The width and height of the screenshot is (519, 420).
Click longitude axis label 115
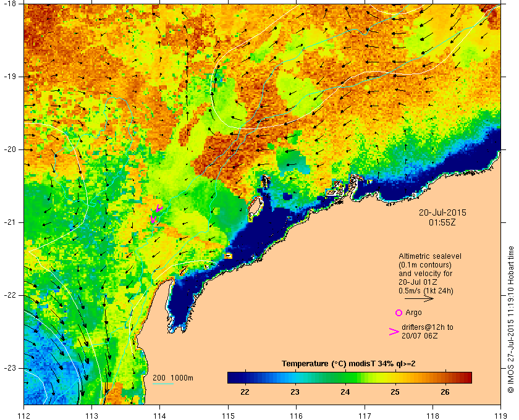228,415
